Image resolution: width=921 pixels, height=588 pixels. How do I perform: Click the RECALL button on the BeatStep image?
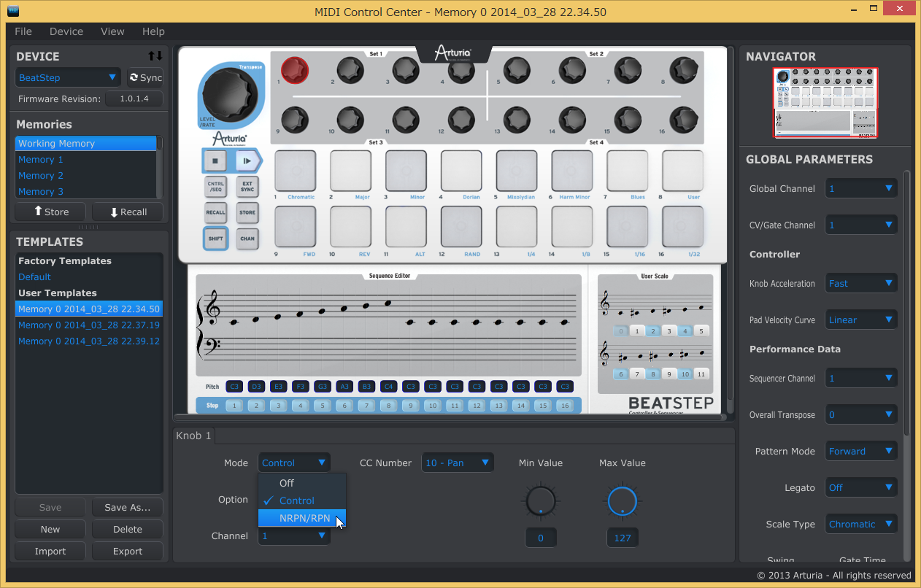coord(215,212)
